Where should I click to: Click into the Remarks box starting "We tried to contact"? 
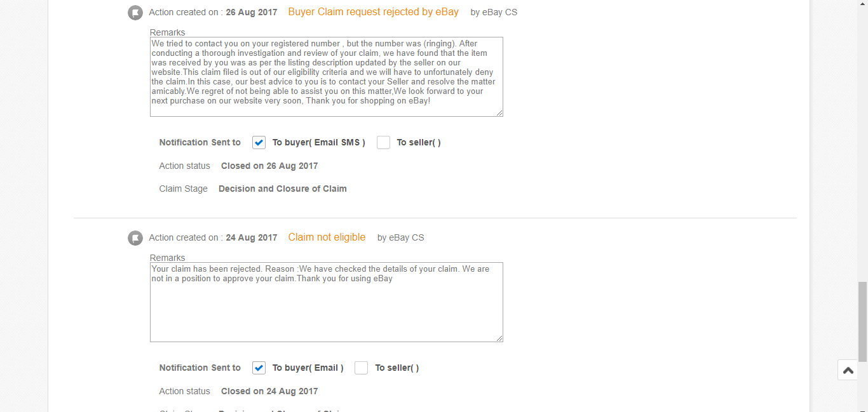pos(326,76)
